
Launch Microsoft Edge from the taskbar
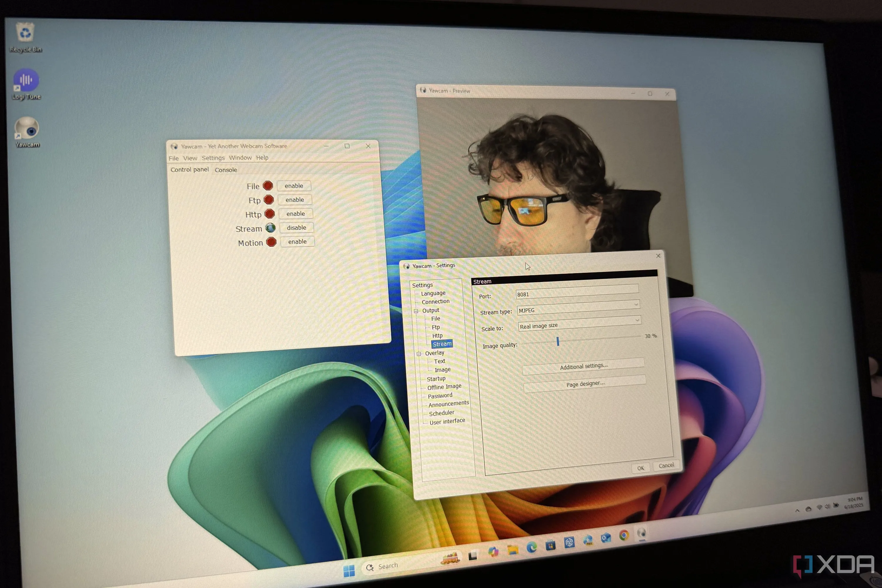pos(531,547)
